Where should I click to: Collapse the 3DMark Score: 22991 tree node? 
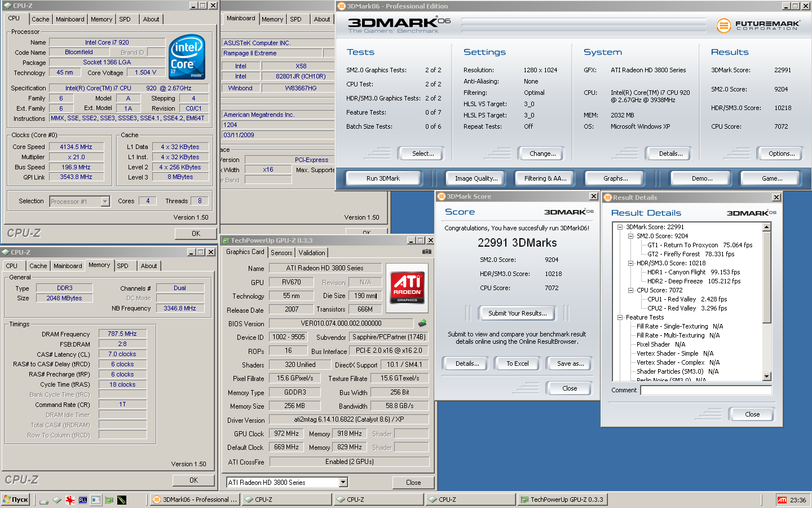(620, 227)
